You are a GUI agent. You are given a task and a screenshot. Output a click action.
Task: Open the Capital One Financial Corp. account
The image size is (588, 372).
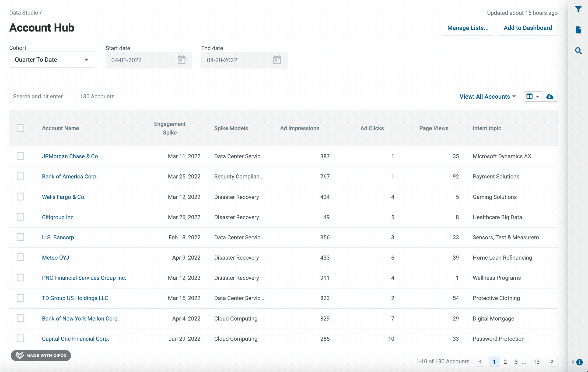click(x=75, y=339)
